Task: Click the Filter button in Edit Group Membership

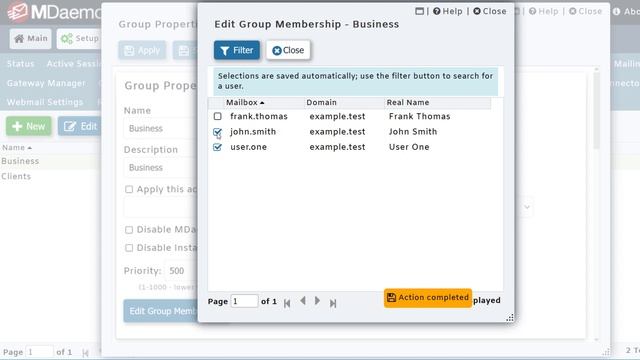Action: click(237, 50)
